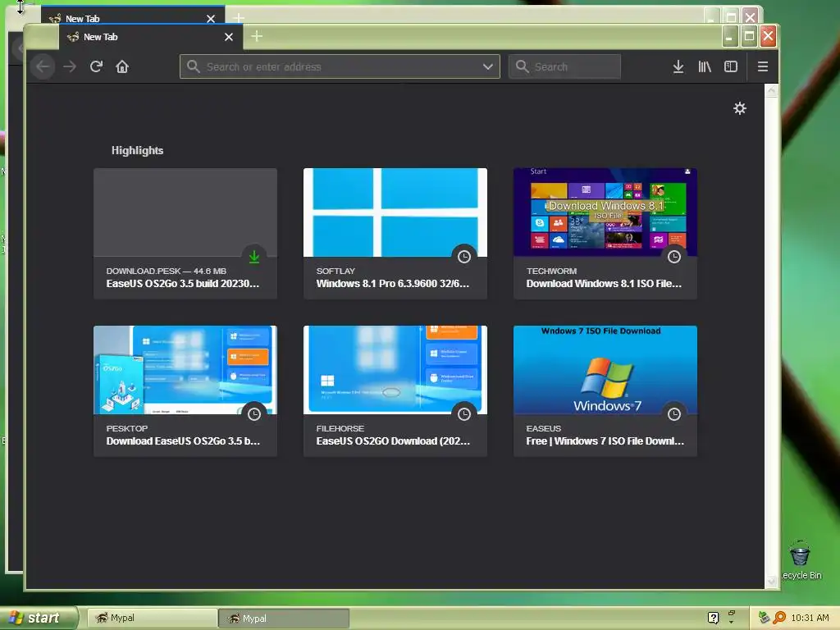
Task: Click 'Download EaseUS OS2Go 3.5 b...' title
Action: [x=183, y=441]
